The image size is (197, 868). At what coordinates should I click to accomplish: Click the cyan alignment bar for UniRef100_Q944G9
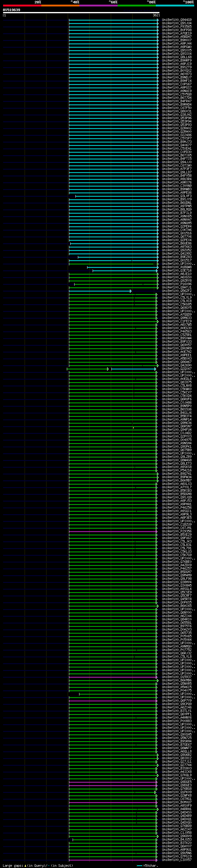pos(114,20)
